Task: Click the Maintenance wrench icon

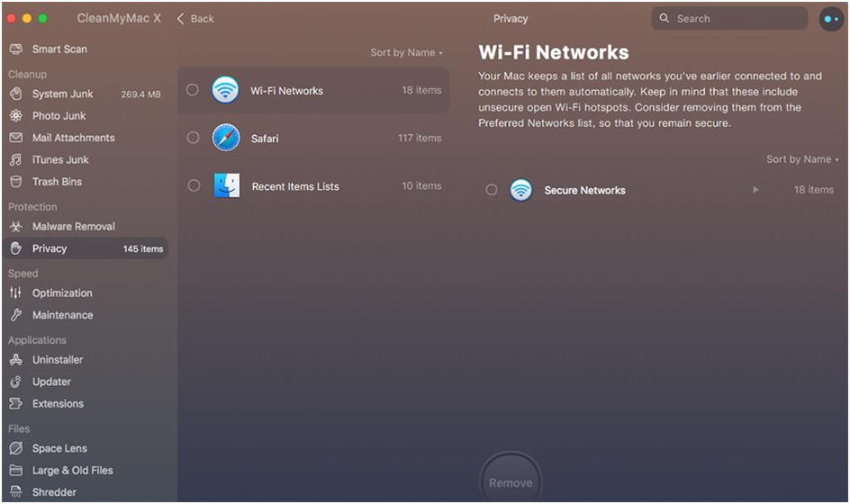Action: 15,315
